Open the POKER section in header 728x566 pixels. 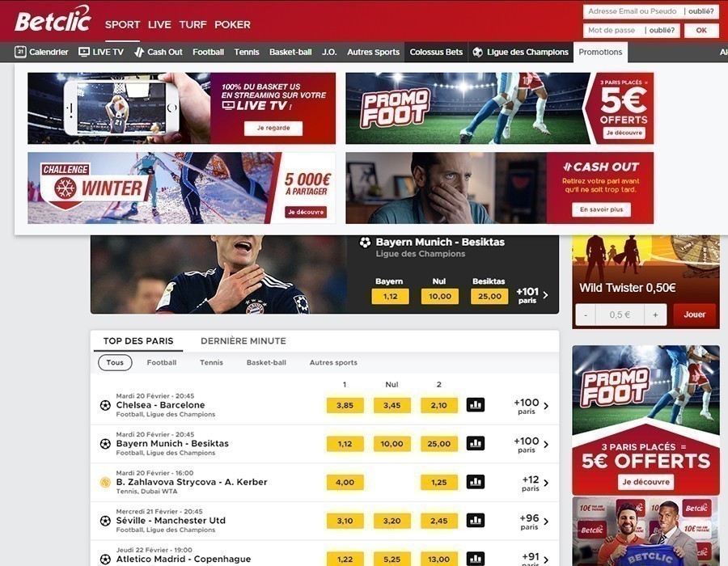pyautogui.click(x=232, y=24)
